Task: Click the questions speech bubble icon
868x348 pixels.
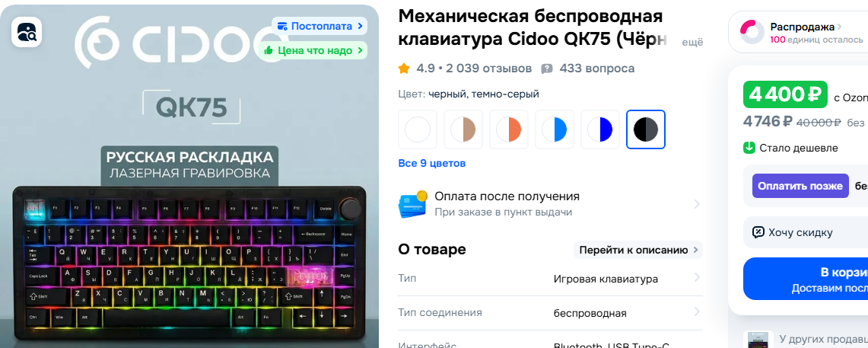Action: coord(547,69)
